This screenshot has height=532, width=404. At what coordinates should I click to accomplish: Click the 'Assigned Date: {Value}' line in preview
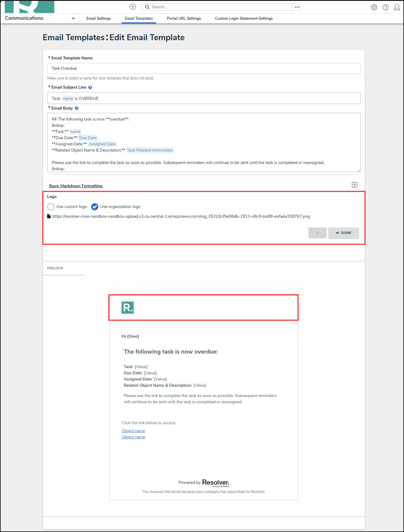[145, 379]
